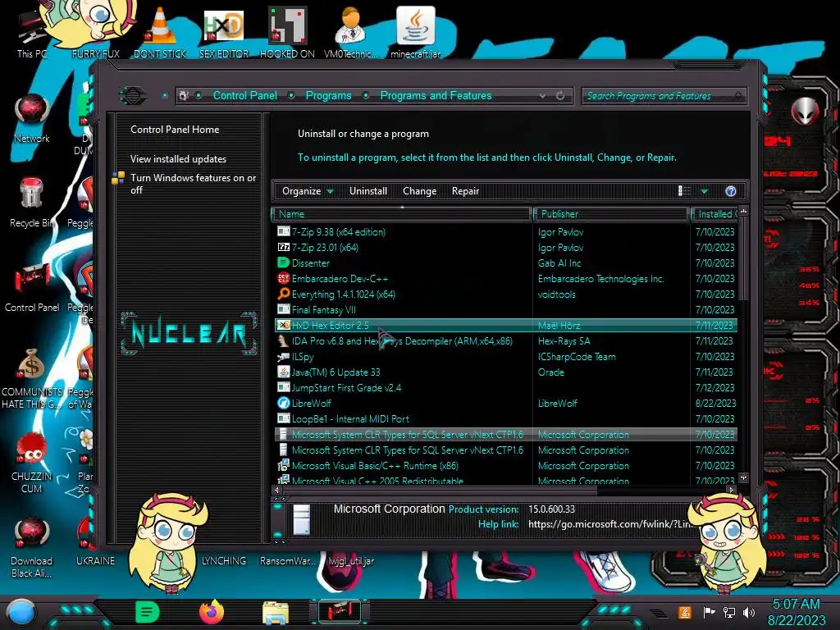Screen dimensions: 840x630
Task: Switch to the Control Panel taskbar thumbnail
Action: (x=339, y=612)
